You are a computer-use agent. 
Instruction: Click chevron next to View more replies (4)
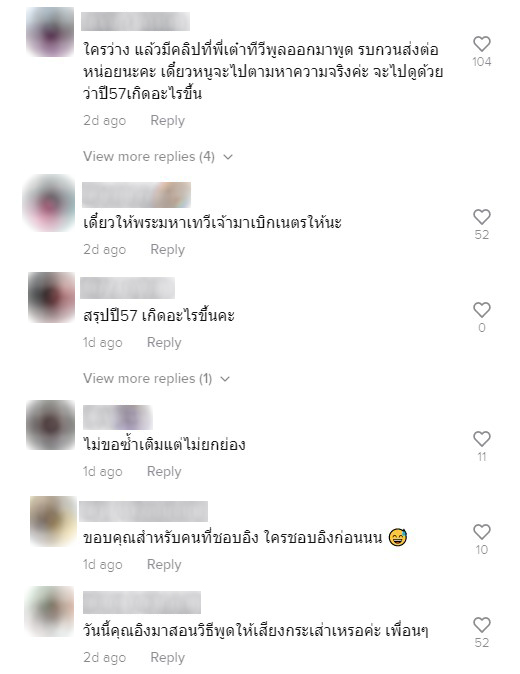[228, 157]
